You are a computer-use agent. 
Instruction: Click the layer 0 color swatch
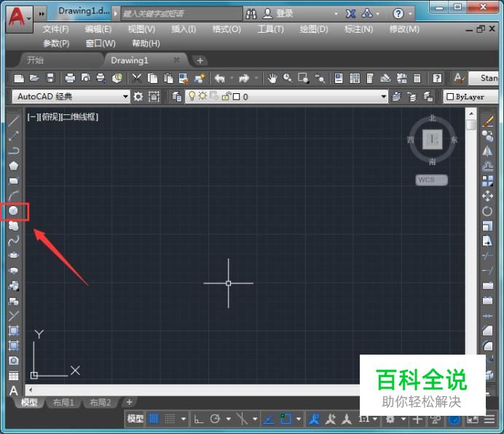coord(237,96)
